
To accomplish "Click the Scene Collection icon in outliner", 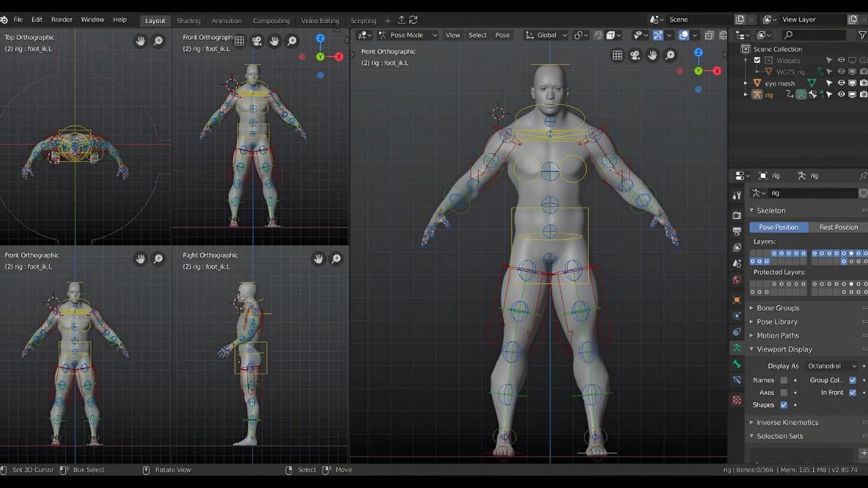I will click(x=746, y=49).
